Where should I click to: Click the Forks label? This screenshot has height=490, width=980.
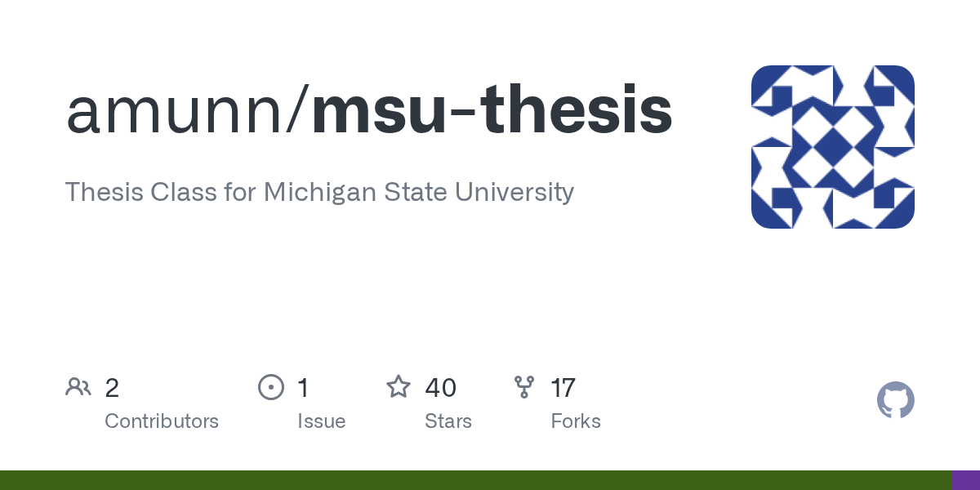[576, 421]
